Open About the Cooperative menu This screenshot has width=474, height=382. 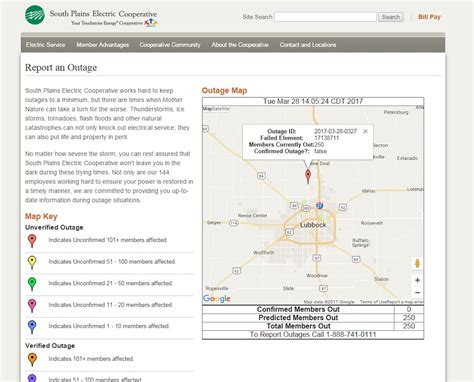(x=240, y=45)
